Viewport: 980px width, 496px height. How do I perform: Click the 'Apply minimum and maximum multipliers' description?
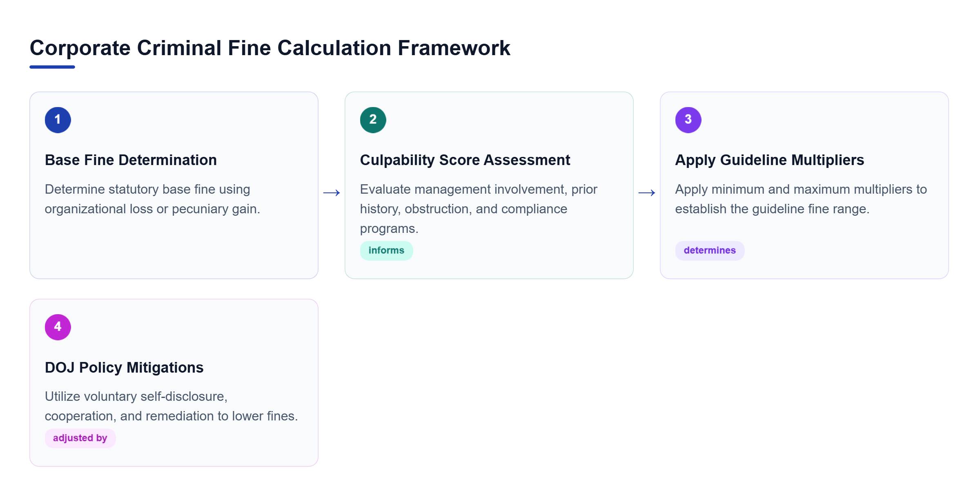tap(801, 199)
